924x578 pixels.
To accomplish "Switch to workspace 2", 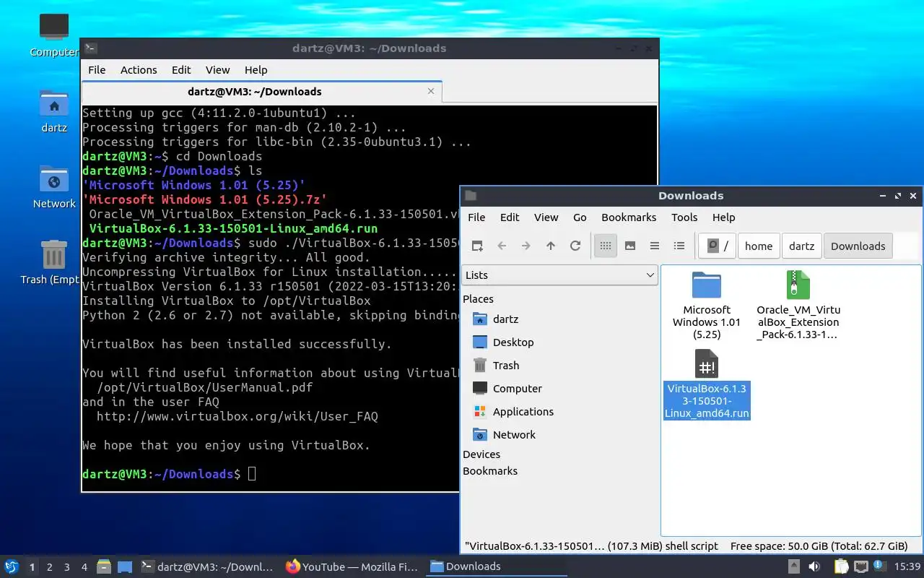I will coord(50,567).
